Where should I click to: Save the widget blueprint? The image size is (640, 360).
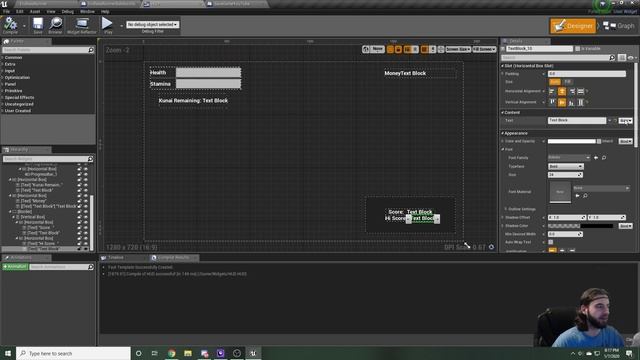[38, 25]
